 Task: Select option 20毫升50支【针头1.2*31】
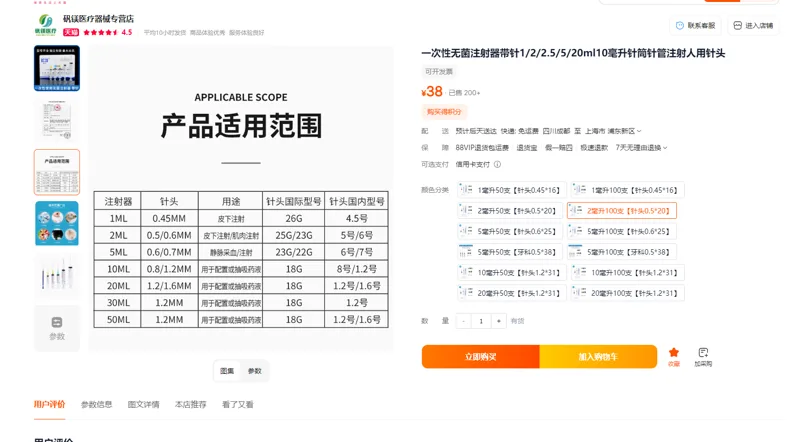pyautogui.click(x=512, y=293)
